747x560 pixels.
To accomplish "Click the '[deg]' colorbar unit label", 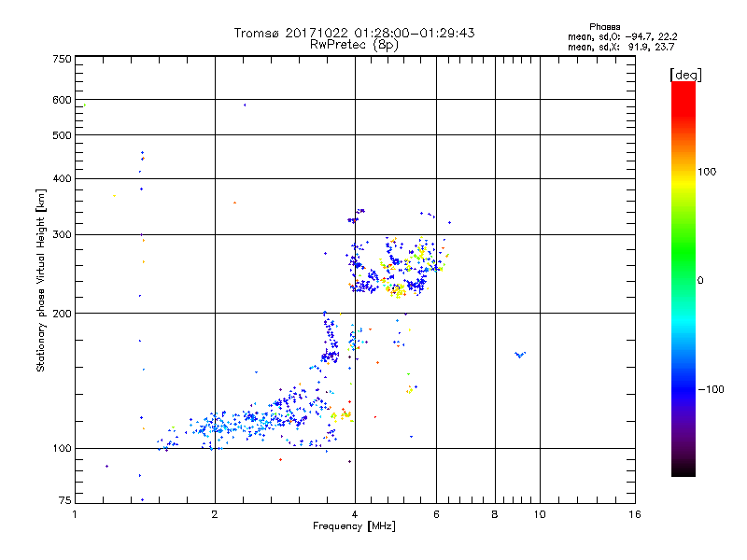I will pyautogui.click(x=685, y=75).
